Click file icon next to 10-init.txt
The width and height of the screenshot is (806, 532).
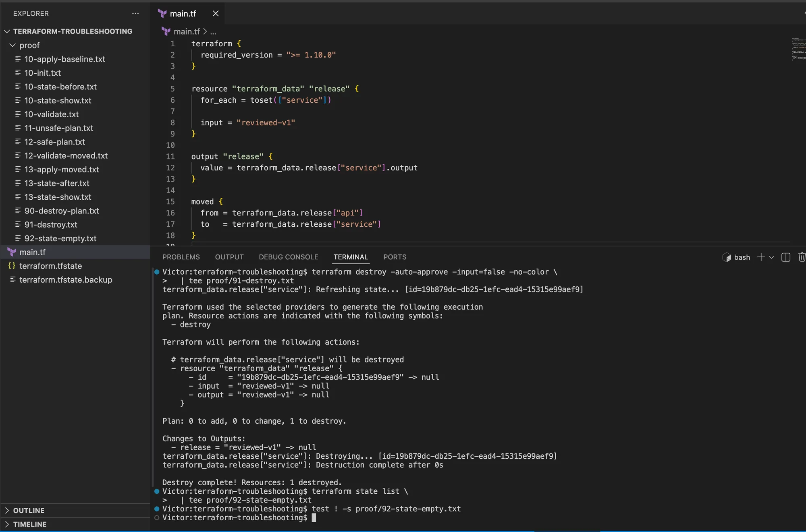18,73
